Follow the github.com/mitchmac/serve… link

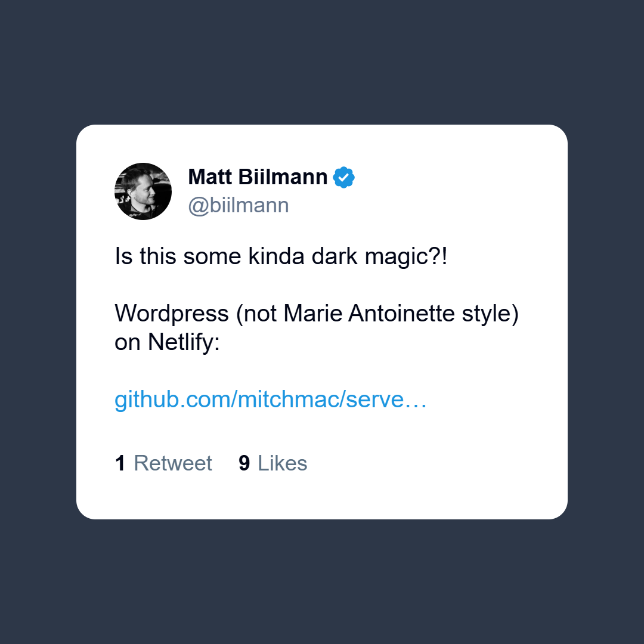click(270, 400)
